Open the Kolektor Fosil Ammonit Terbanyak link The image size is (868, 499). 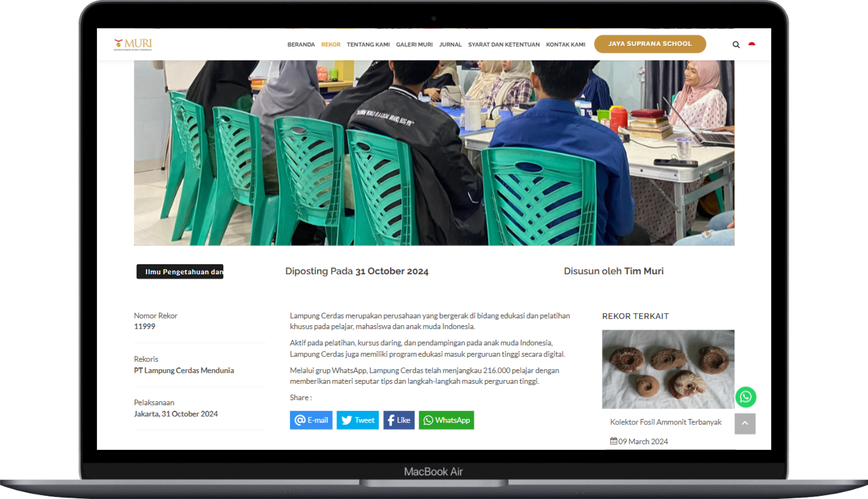coord(665,422)
